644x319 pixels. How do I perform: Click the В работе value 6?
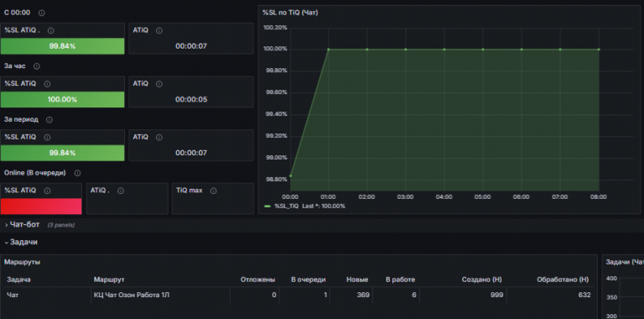(x=414, y=295)
